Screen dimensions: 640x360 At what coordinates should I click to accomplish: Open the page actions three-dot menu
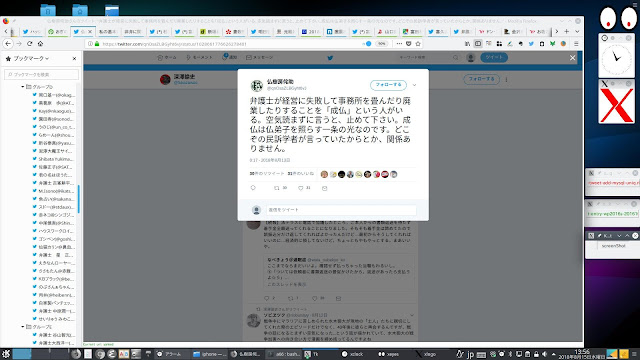coord(399,44)
